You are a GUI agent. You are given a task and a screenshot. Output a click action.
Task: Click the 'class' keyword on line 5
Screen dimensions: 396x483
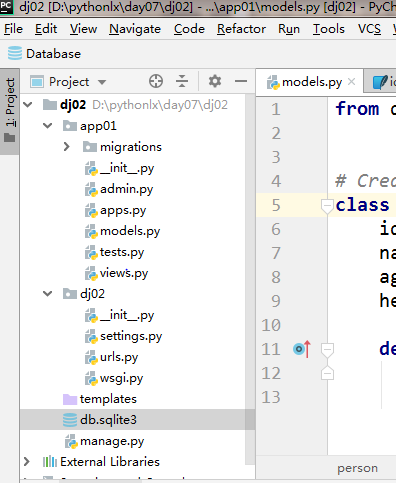pos(362,205)
